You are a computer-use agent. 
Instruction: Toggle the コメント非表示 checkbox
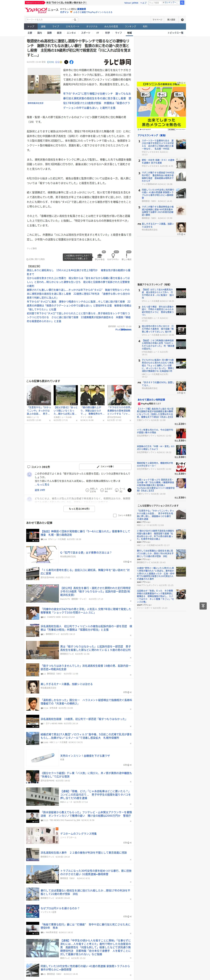click(115, 515)
